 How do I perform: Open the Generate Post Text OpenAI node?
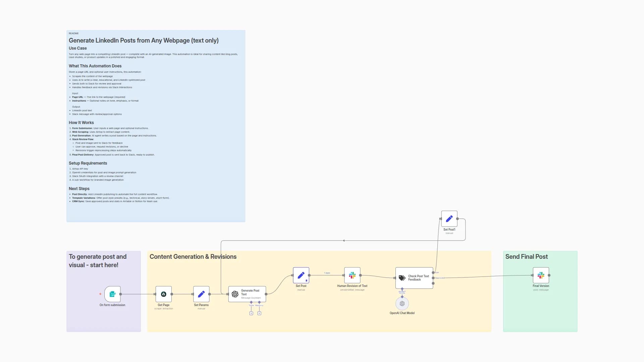(247, 294)
